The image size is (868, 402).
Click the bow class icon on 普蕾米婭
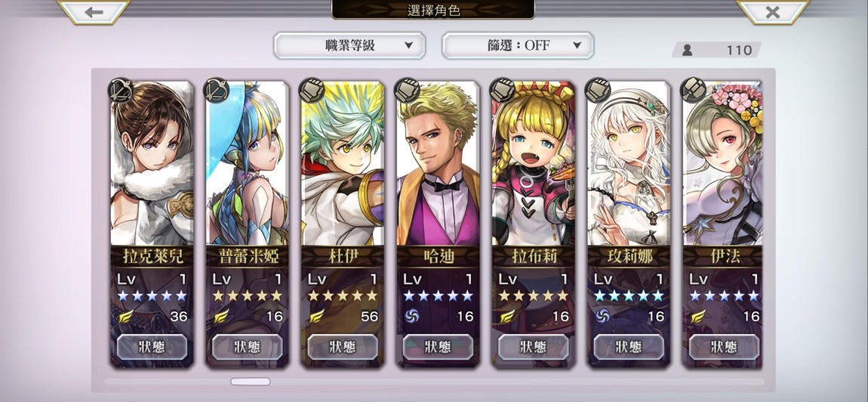click(x=216, y=90)
